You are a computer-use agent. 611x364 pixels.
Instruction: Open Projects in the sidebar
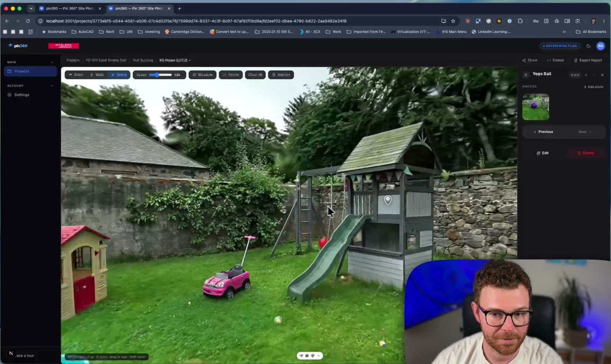[x=30, y=71]
